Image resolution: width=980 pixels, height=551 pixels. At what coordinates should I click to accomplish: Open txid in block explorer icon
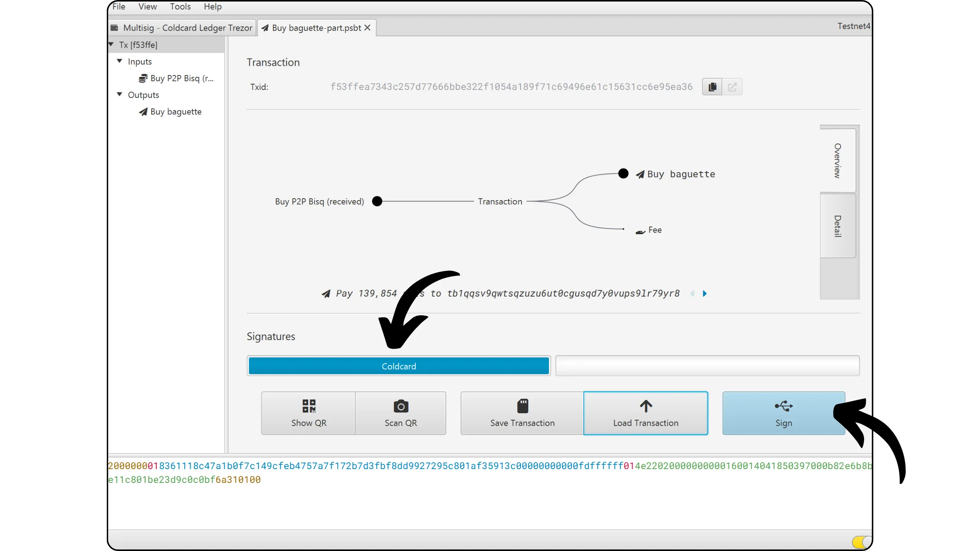(732, 87)
